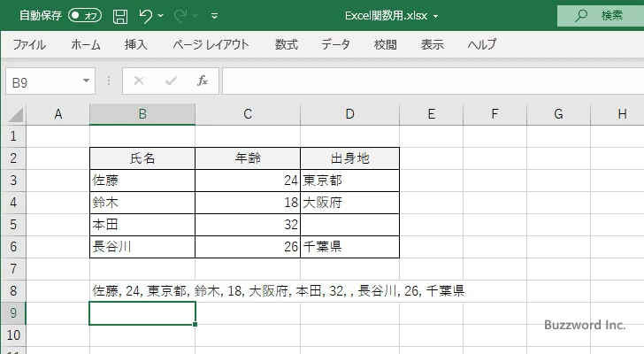The height and width of the screenshot is (354, 644).
Task: Select row 5 header
Action: (13, 225)
